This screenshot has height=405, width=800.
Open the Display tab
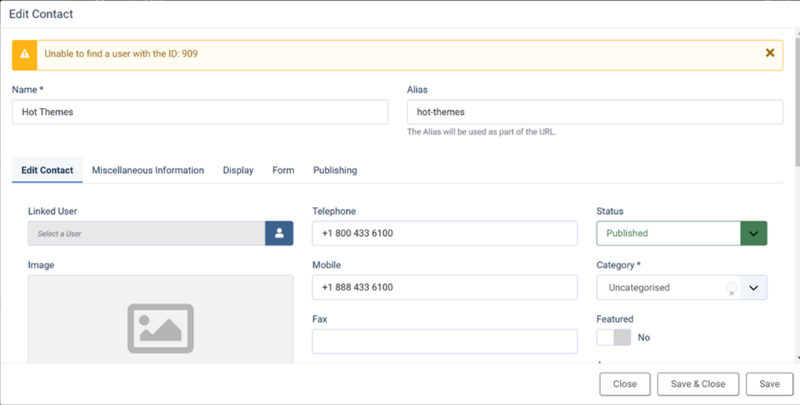(x=238, y=170)
